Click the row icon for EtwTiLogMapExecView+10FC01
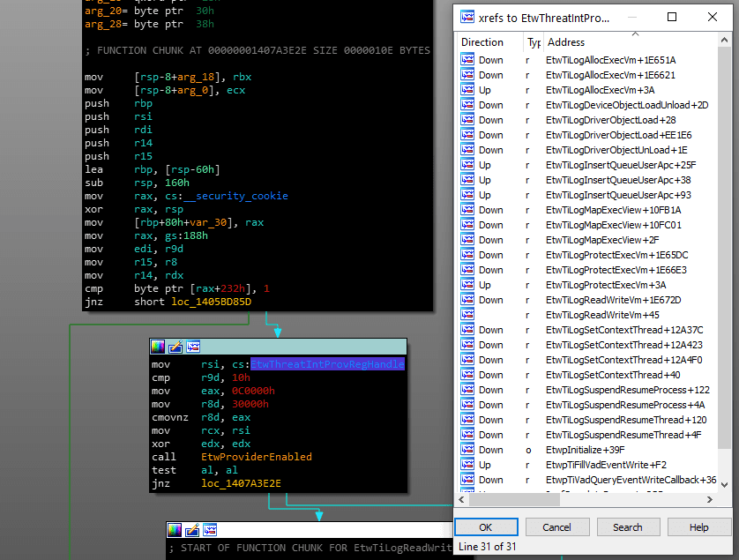 point(467,225)
